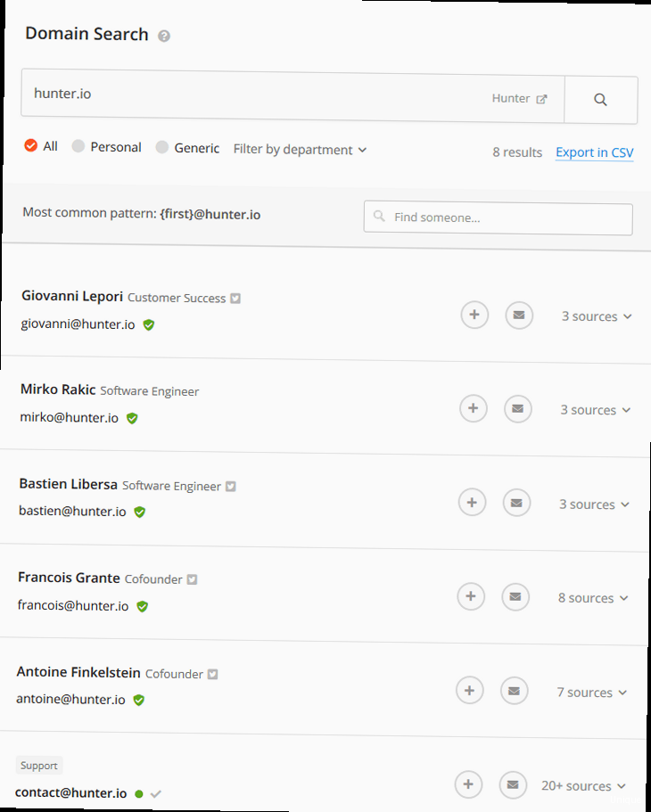Click envelope icon for Francois Grante
Viewport: 651px width, 812px height.
(515, 597)
